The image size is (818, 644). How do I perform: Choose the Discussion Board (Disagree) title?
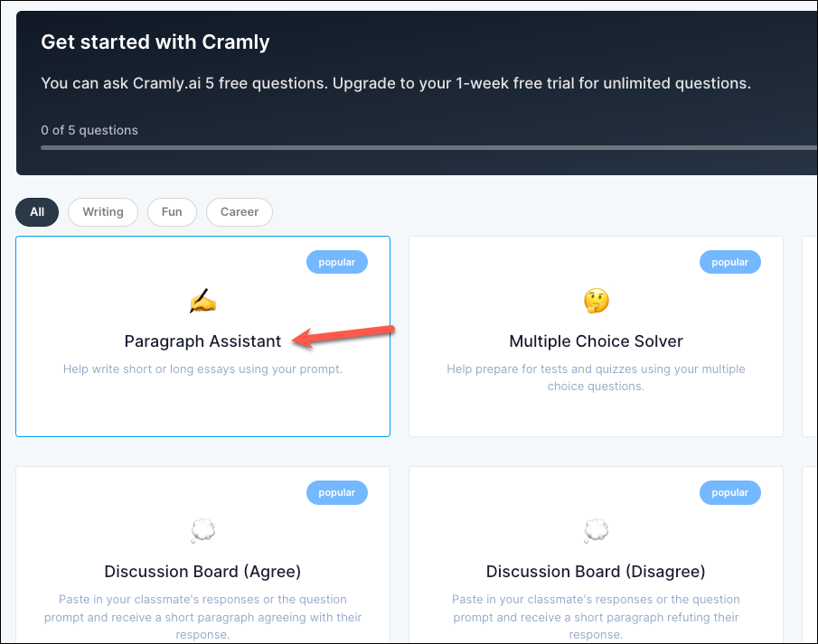click(x=596, y=572)
